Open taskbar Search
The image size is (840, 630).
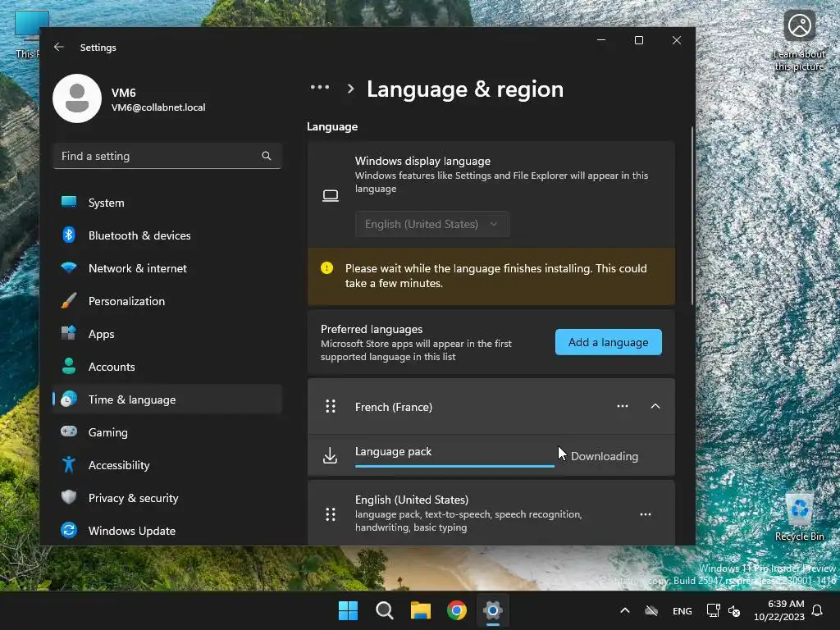[384, 610]
